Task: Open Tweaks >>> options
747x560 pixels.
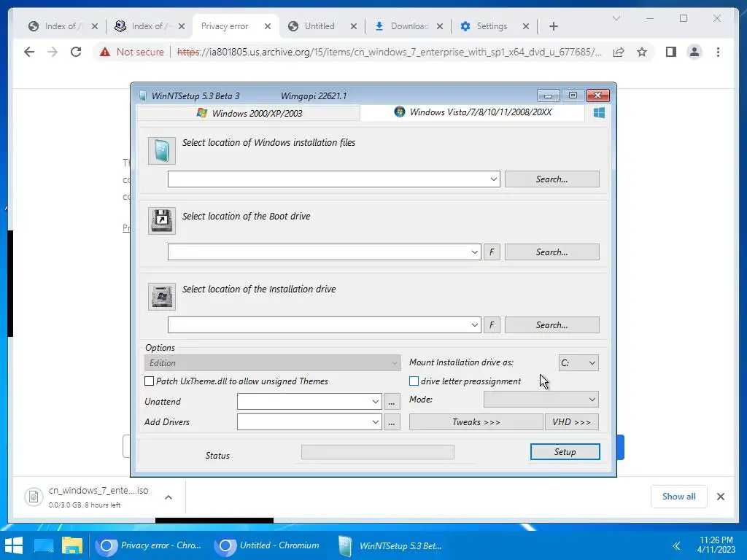Action: (476, 422)
